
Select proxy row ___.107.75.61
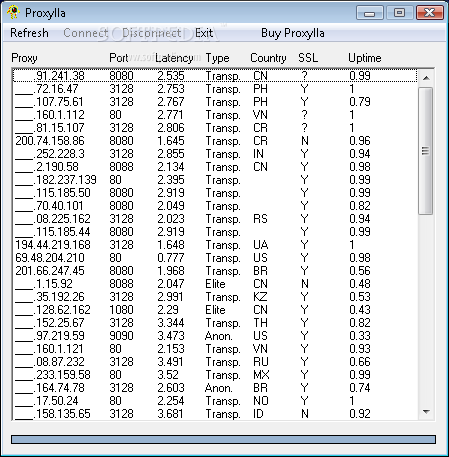[x=215, y=102]
